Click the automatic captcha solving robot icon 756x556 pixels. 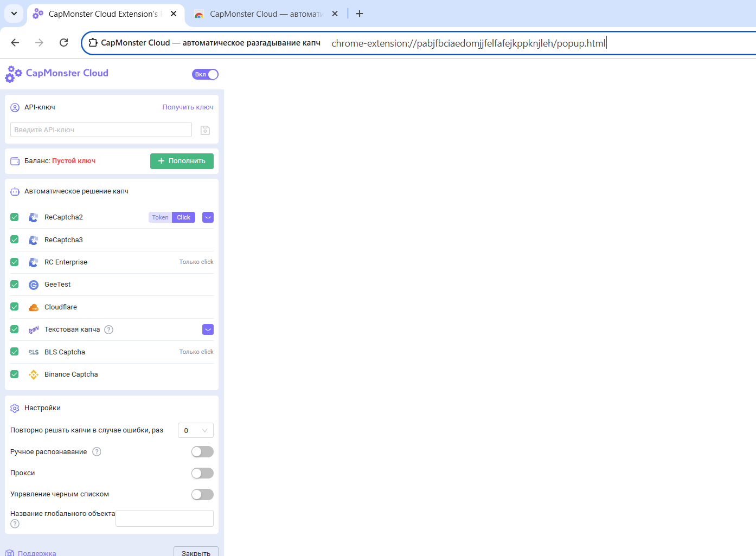point(15,191)
